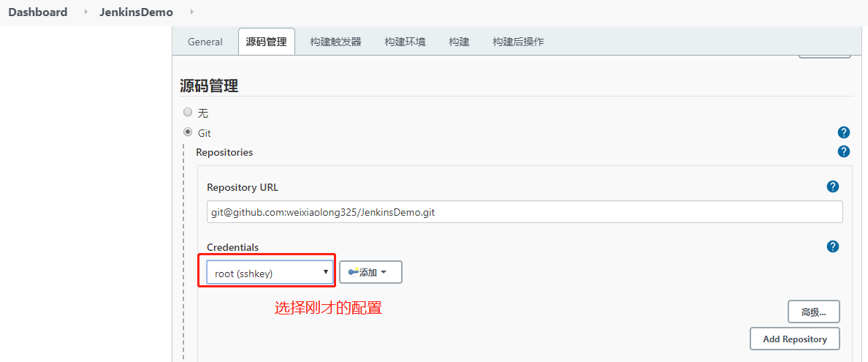Click the Add Repository button
This screenshot has height=362, width=868.
[795, 339]
